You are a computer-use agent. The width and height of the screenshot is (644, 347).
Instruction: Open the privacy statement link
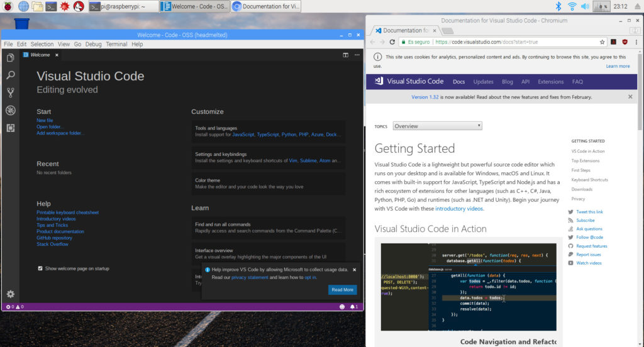point(250,278)
